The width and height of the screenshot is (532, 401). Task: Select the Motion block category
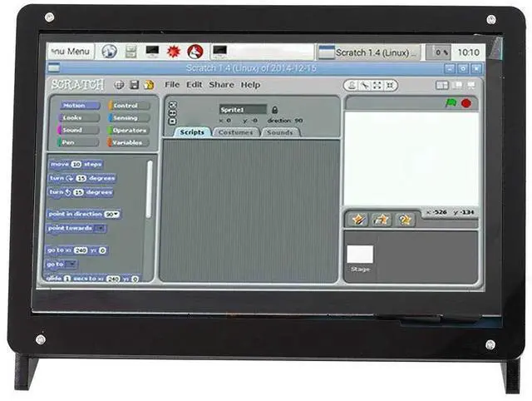point(81,106)
